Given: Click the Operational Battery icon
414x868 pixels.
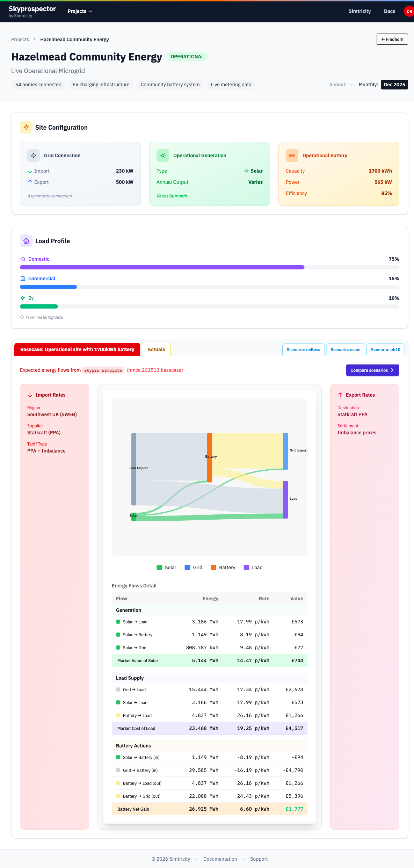Looking at the screenshot, I should pyautogui.click(x=292, y=155).
